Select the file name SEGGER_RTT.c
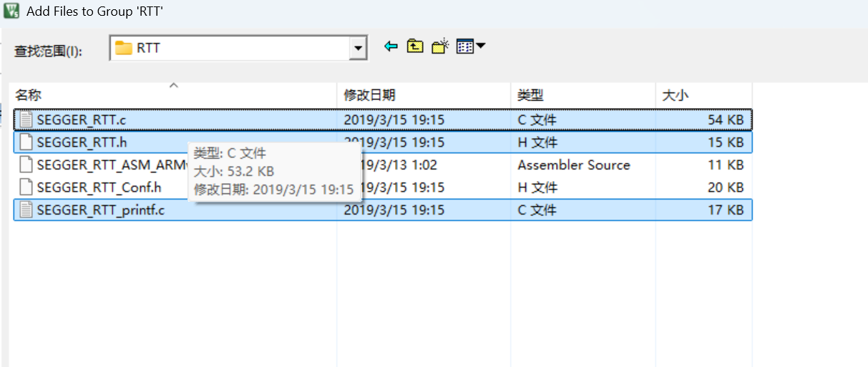This screenshot has height=367, width=868. click(x=82, y=119)
